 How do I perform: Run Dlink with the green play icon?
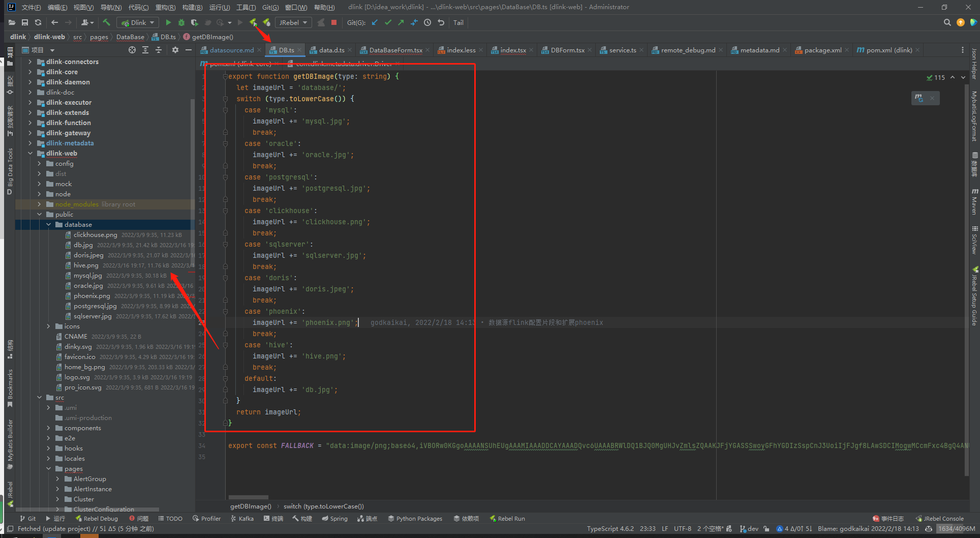[x=168, y=22]
